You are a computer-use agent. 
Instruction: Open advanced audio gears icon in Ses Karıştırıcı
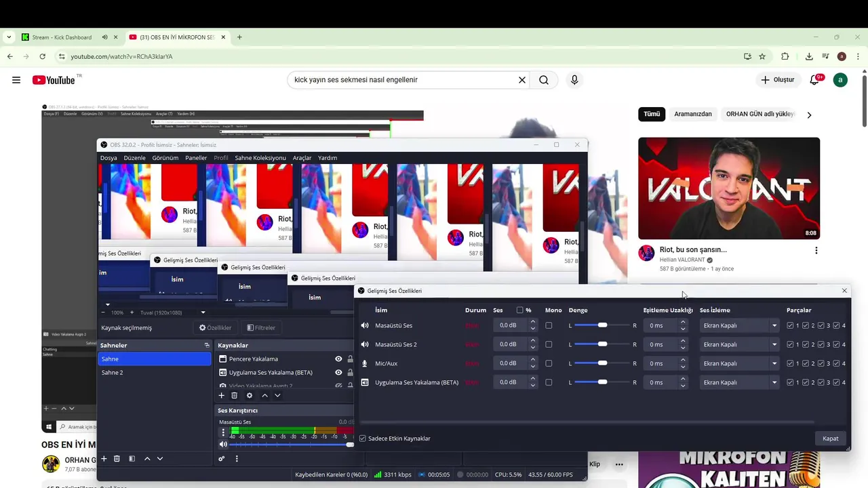click(x=221, y=459)
